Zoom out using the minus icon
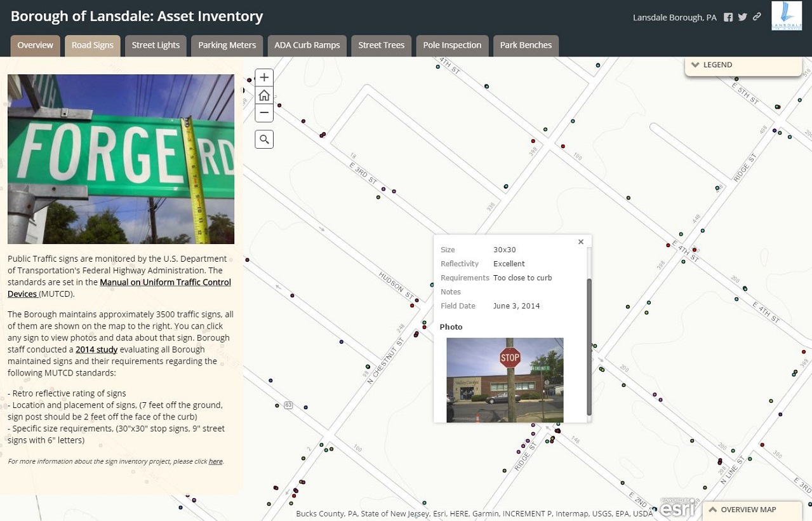The width and height of the screenshot is (812, 521). (263, 112)
